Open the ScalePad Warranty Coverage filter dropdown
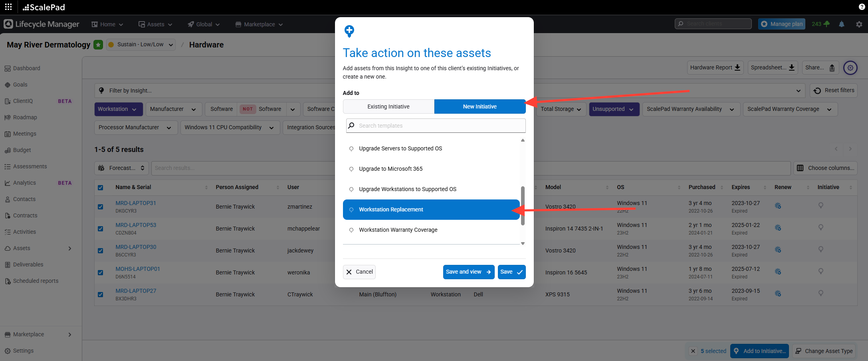The width and height of the screenshot is (868, 361). coord(789,109)
